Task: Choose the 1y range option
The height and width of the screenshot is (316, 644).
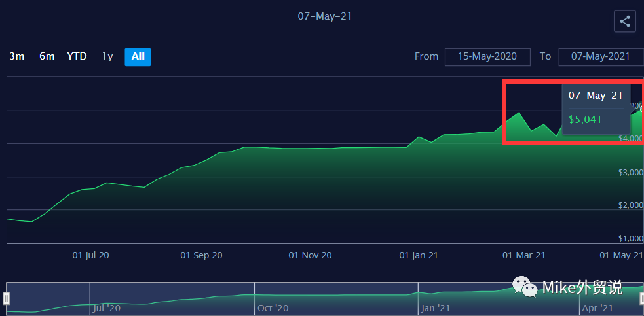Action: 107,57
